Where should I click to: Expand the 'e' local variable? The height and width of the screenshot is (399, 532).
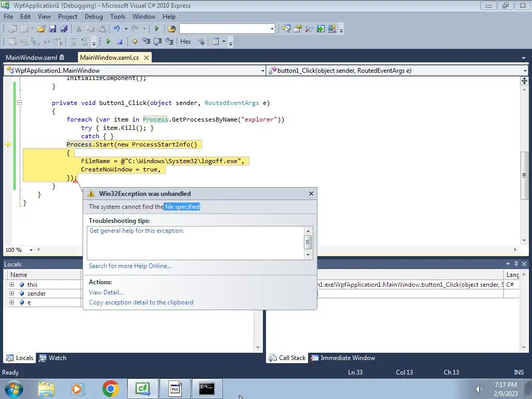(12, 302)
